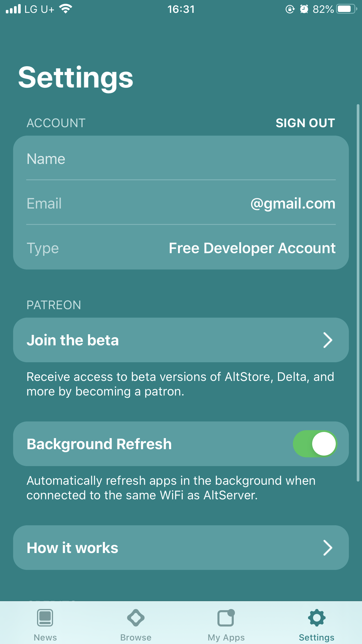The width and height of the screenshot is (362, 644).
Task: Tap the Join the beta row
Action: pyautogui.click(x=181, y=340)
